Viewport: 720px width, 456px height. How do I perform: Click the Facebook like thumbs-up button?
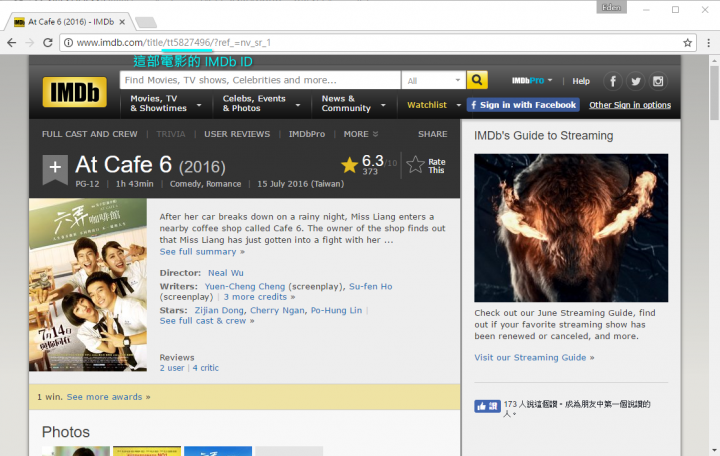tap(487, 406)
